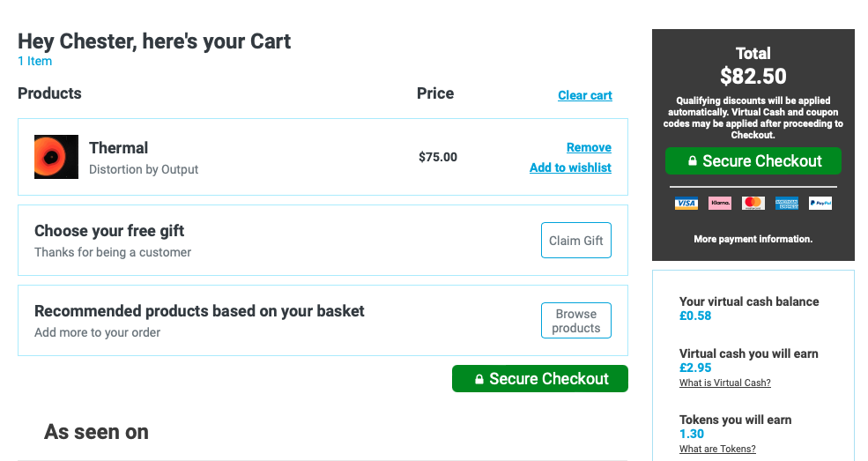Click the lock icon in bottom Secure Checkout
This screenshot has width=868, height=461.
pyautogui.click(x=479, y=379)
